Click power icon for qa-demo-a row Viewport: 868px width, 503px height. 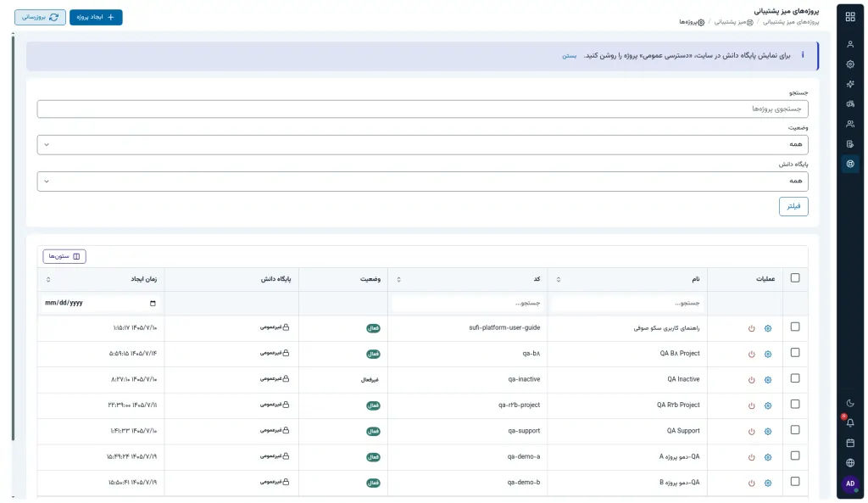point(751,457)
